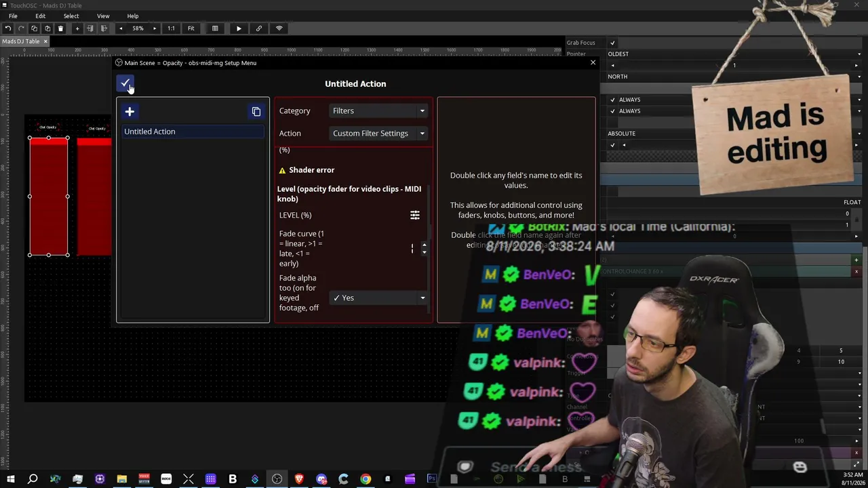This screenshot has width=868, height=488.
Task: Open the Action dropdown showing Custom Filter Settings
Action: pyautogui.click(x=378, y=134)
